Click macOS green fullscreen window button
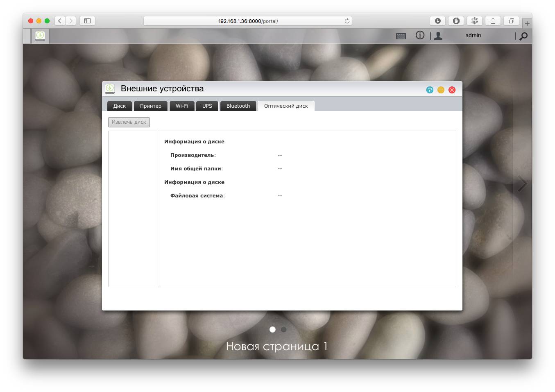The width and height of the screenshot is (555, 392). pyautogui.click(x=47, y=21)
